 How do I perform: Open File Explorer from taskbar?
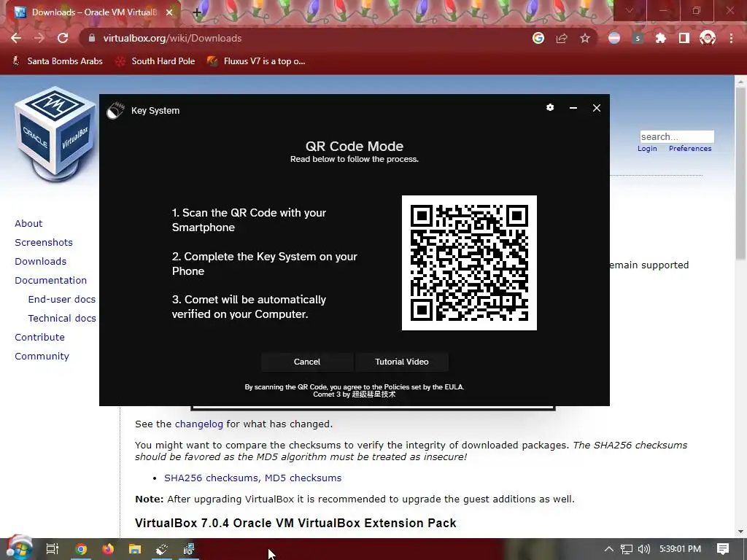135,549
